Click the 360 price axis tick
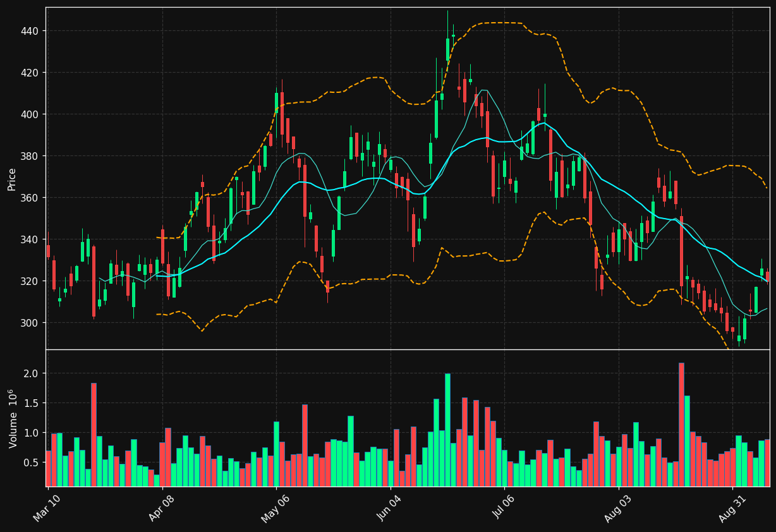Image resolution: width=776 pixels, height=532 pixels. point(30,198)
